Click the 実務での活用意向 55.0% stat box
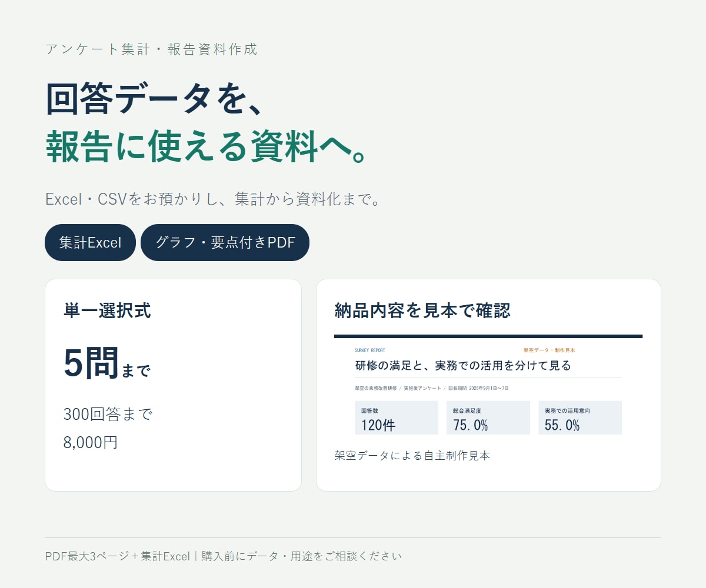Screen dimensions: 706x588 pos(580,417)
